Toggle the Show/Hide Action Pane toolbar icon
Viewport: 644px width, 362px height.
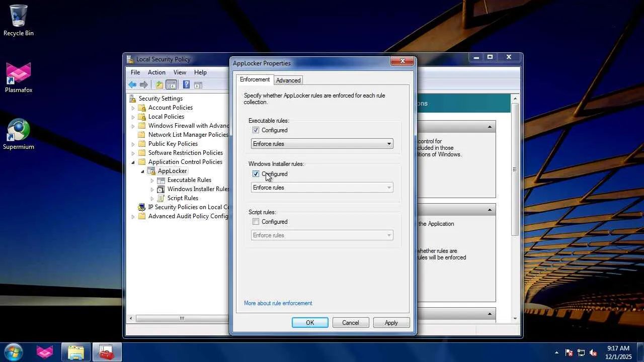point(198,85)
